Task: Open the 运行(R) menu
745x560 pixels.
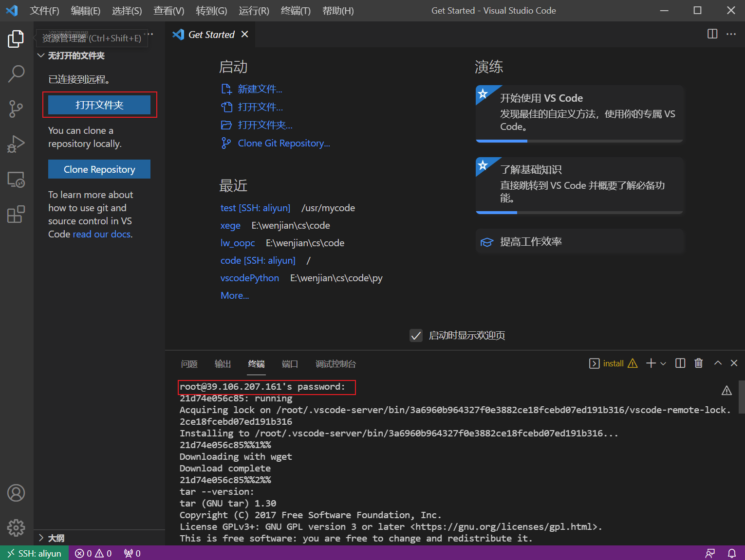Action: 254,11
